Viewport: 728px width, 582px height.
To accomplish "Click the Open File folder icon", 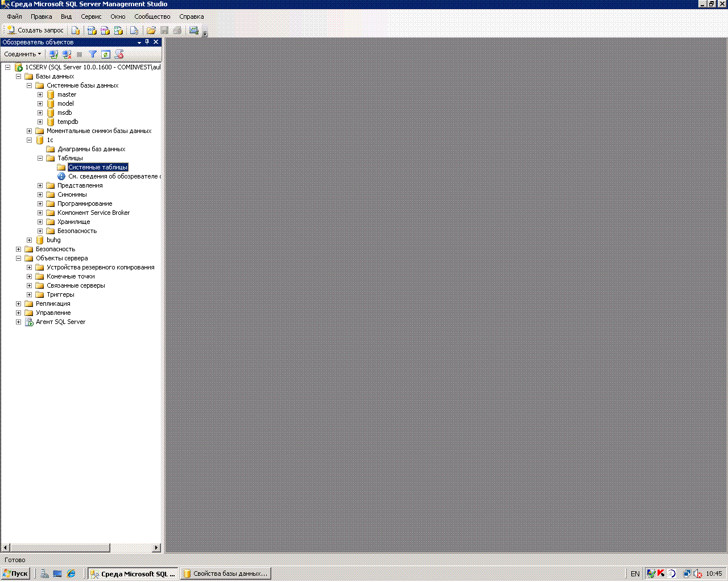I will [151, 30].
